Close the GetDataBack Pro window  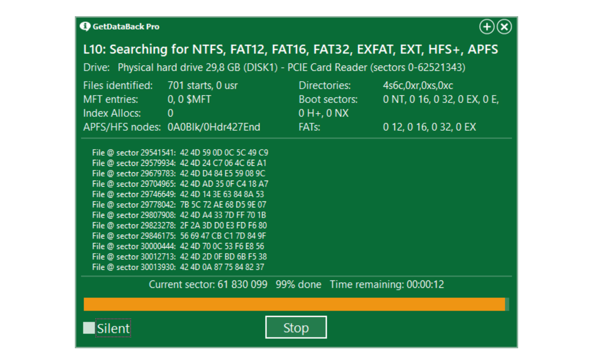pos(504,27)
